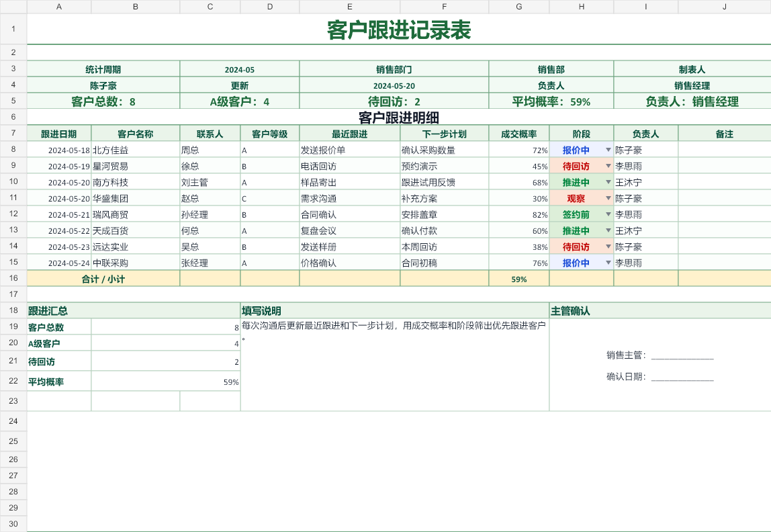Select column E header

350,7
